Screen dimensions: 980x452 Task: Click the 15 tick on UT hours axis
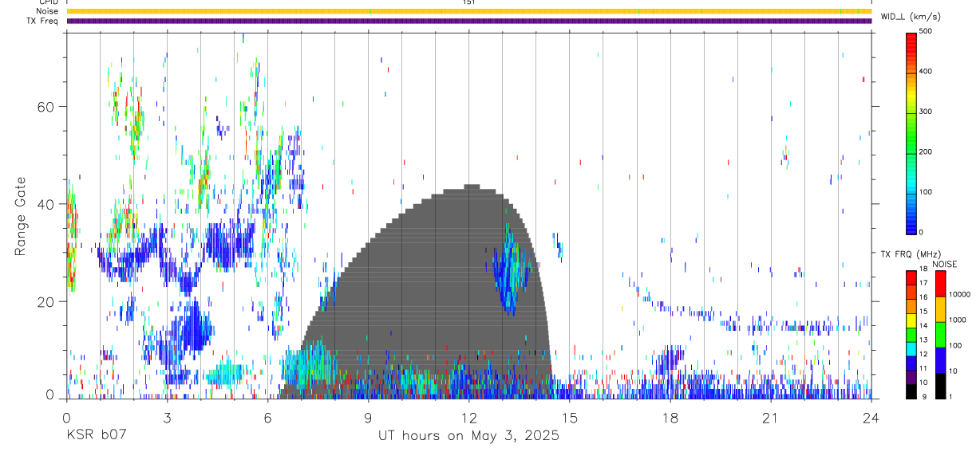pyautogui.click(x=569, y=419)
